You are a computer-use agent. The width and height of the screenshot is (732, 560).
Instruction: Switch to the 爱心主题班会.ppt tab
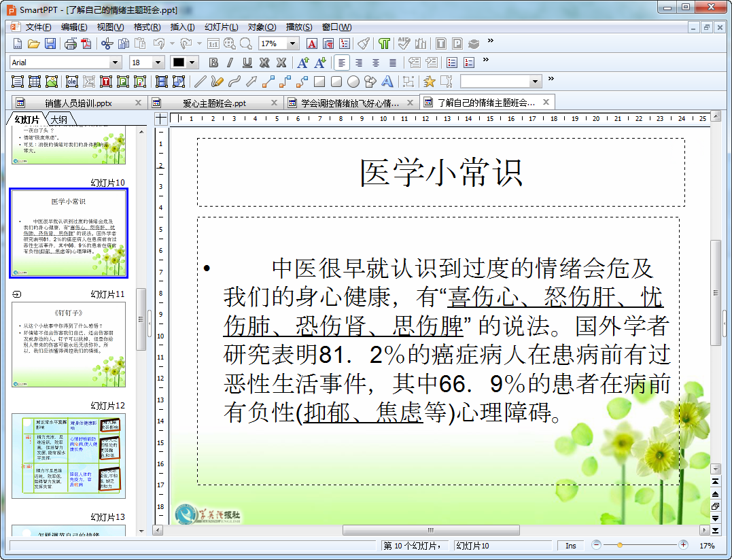coord(214,103)
